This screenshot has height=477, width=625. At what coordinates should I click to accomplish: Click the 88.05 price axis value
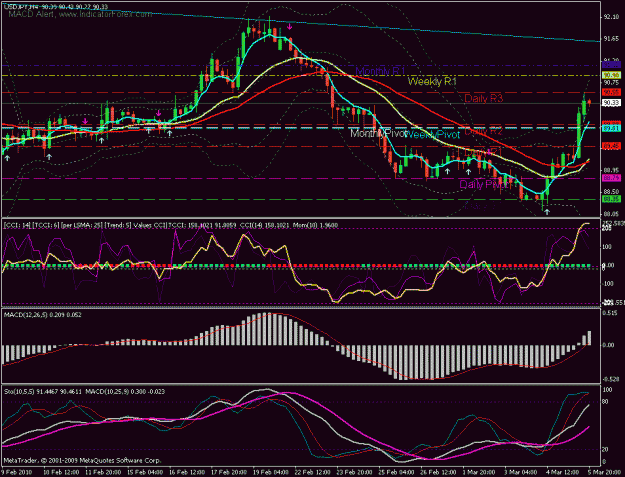click(611, 214)
